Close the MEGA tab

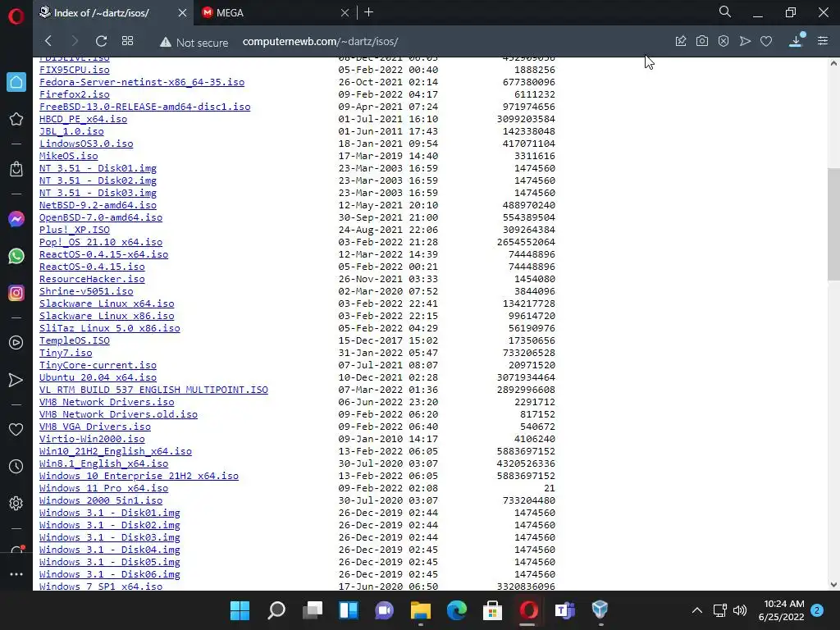click(x=345, y=13)
